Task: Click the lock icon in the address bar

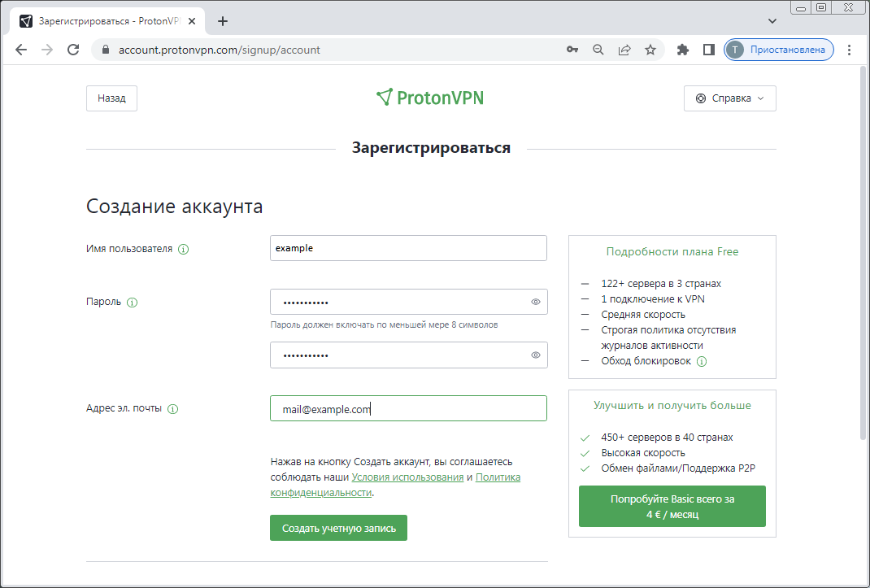Action: coord(105,50)
